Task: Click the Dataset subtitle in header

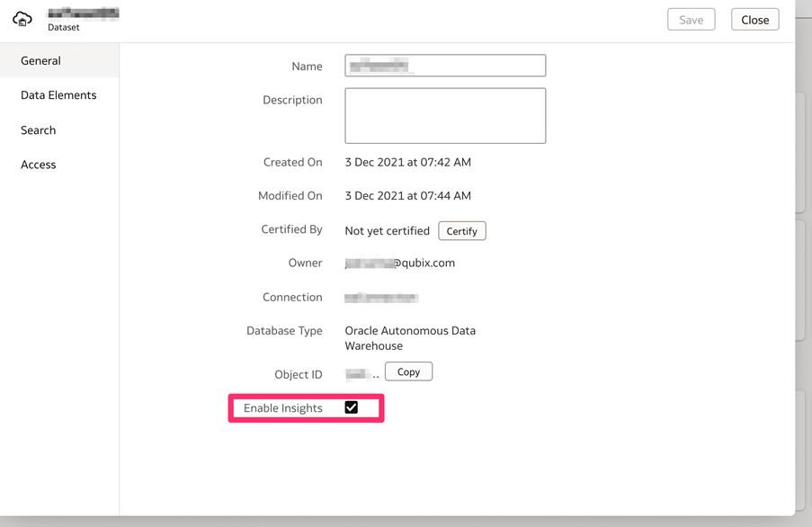Action: coord(64,28)
